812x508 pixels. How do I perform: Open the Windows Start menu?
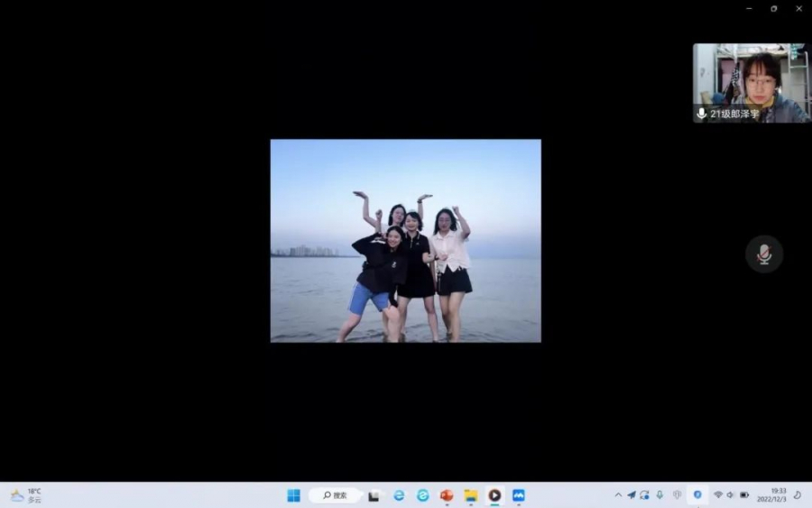pos(293,495)
